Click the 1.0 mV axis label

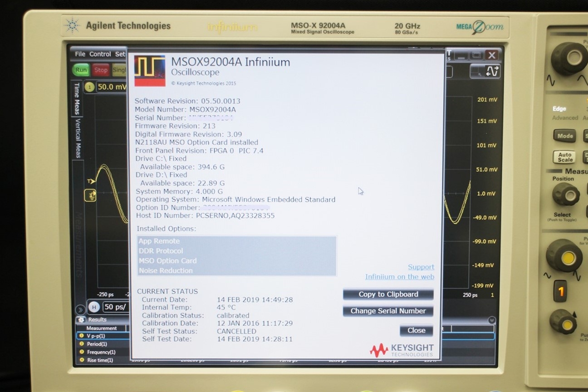pyautogui.click(x=486, y=194)
